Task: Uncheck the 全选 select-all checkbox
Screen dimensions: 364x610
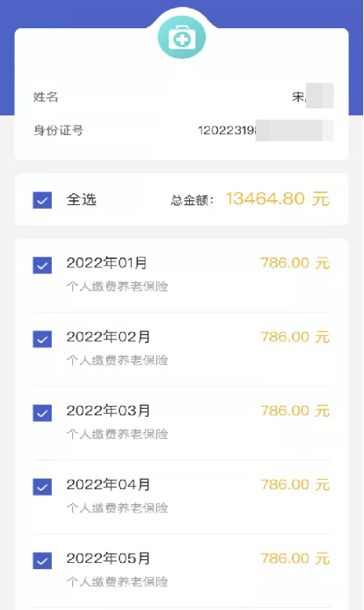Action: [42, 200]
